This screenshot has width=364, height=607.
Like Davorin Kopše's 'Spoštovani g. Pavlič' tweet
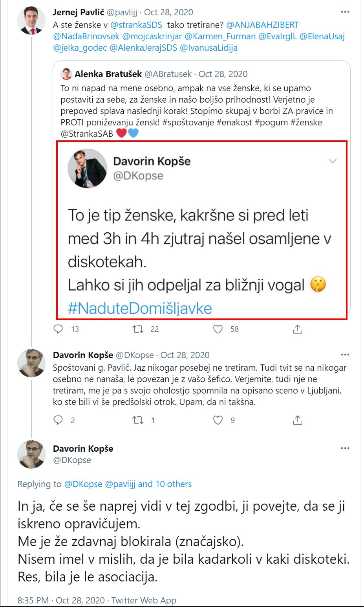218,420
